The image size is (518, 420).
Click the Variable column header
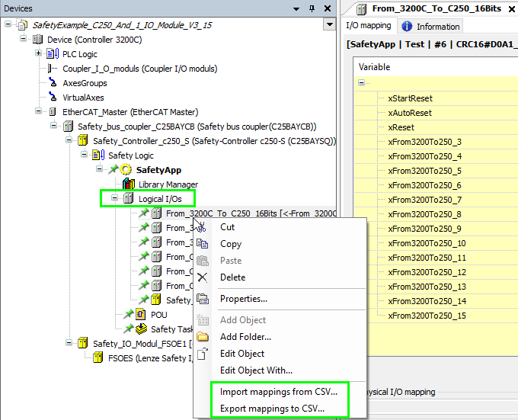pos(436,67)
